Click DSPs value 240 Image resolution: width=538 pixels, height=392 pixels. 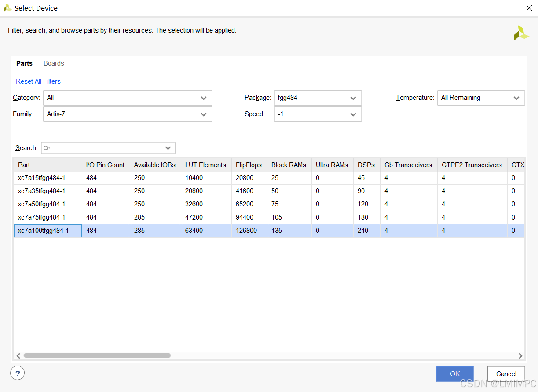pyautogui.click(x=363, y=231)
